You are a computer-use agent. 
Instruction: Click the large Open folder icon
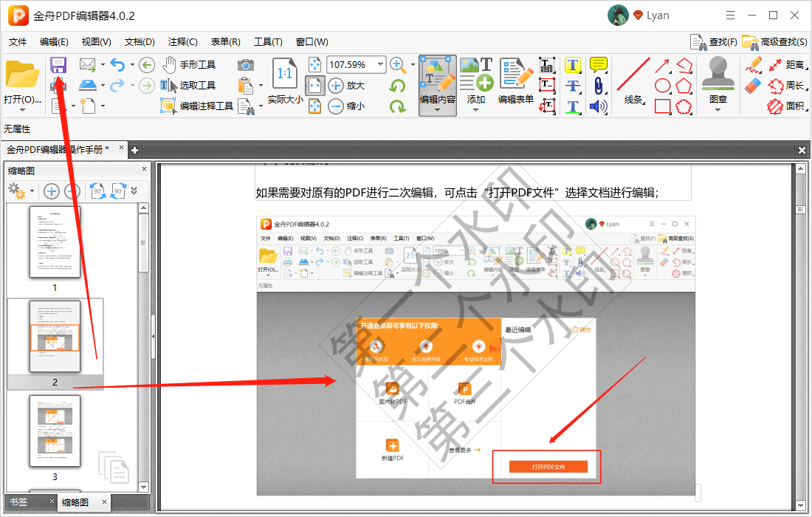pos(22,74)
